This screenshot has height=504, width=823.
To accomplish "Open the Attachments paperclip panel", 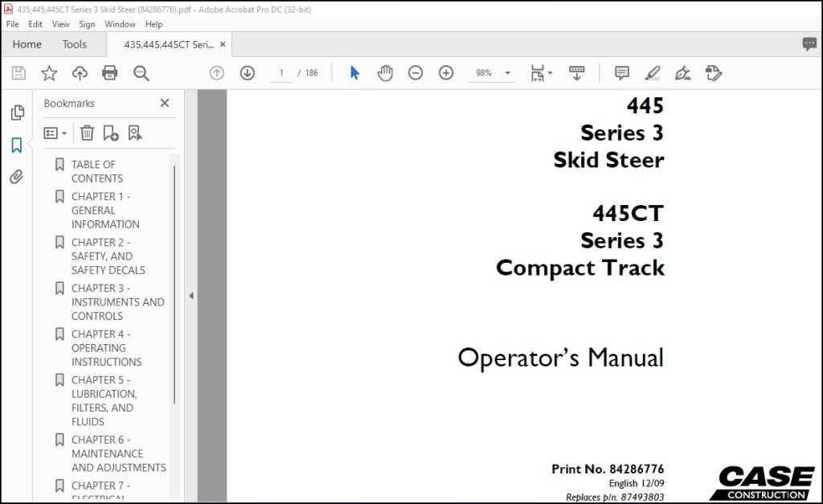I will click(x=17, y=177).
